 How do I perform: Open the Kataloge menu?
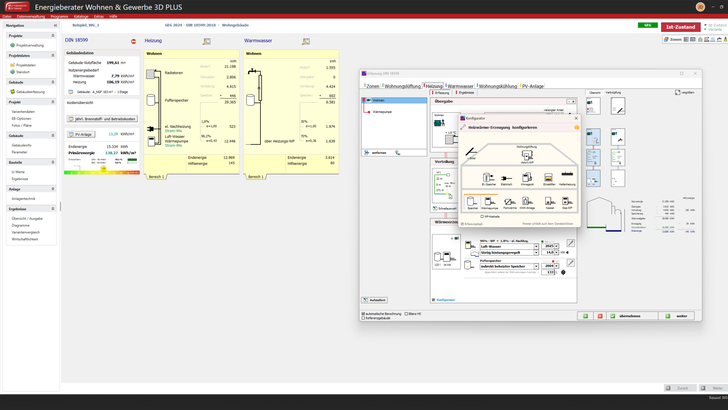[81, 16]
